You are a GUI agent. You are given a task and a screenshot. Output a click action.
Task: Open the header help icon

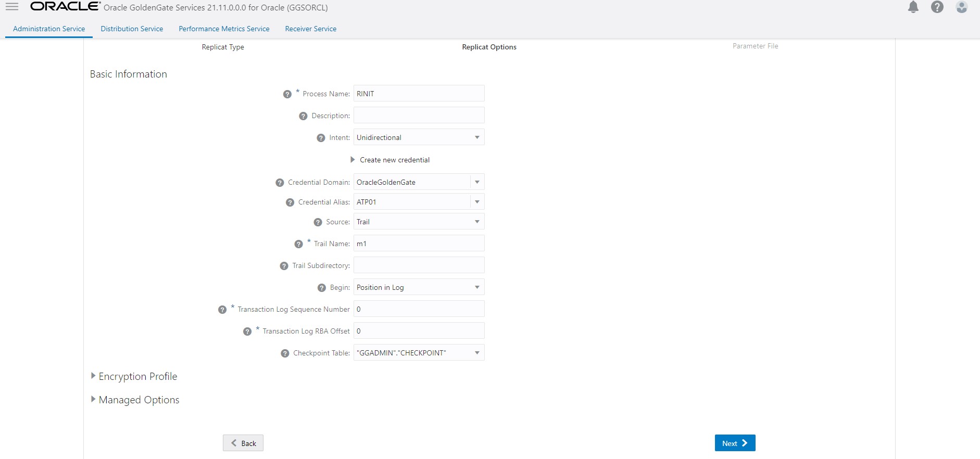(937, 7)
